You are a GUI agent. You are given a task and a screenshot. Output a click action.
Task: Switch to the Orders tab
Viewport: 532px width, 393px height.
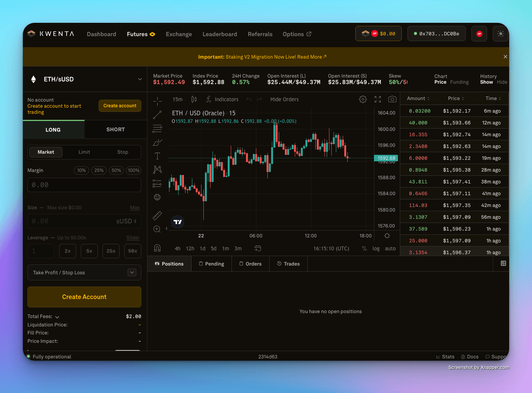250,264
